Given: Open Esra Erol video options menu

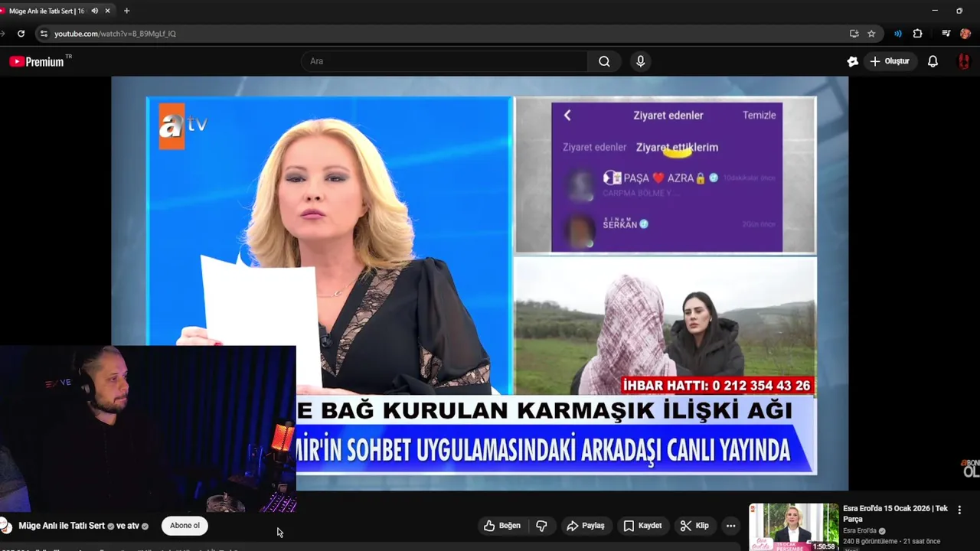Looking at the screenshot, I should 959,510.
